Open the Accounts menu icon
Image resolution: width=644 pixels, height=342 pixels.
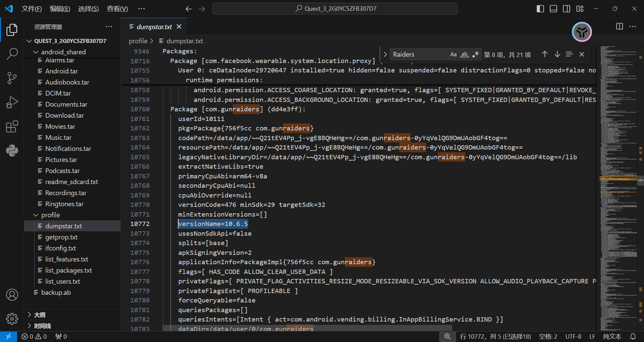pos(12,295)
